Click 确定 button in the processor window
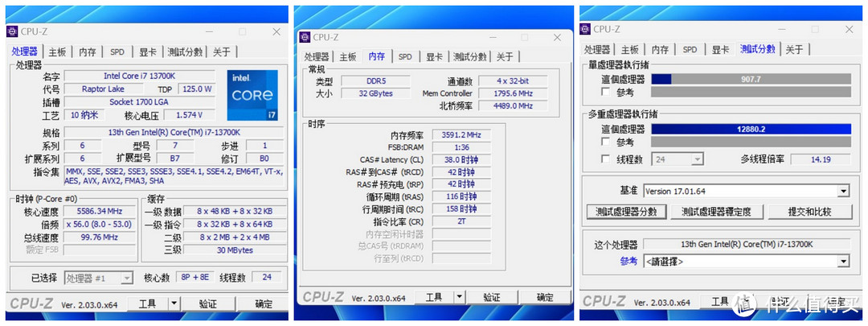This screenshot has height=326, width=868. tap(264, 303)
